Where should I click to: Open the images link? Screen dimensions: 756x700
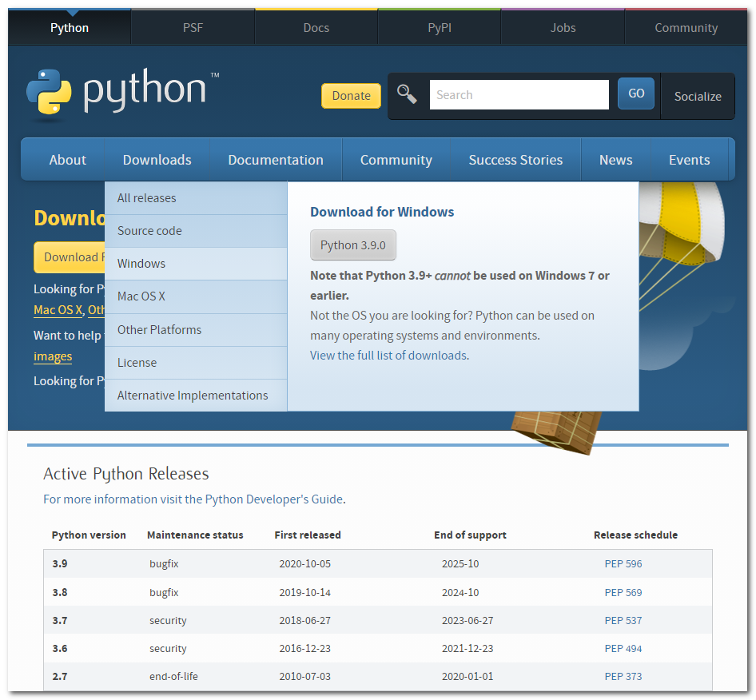53,356
